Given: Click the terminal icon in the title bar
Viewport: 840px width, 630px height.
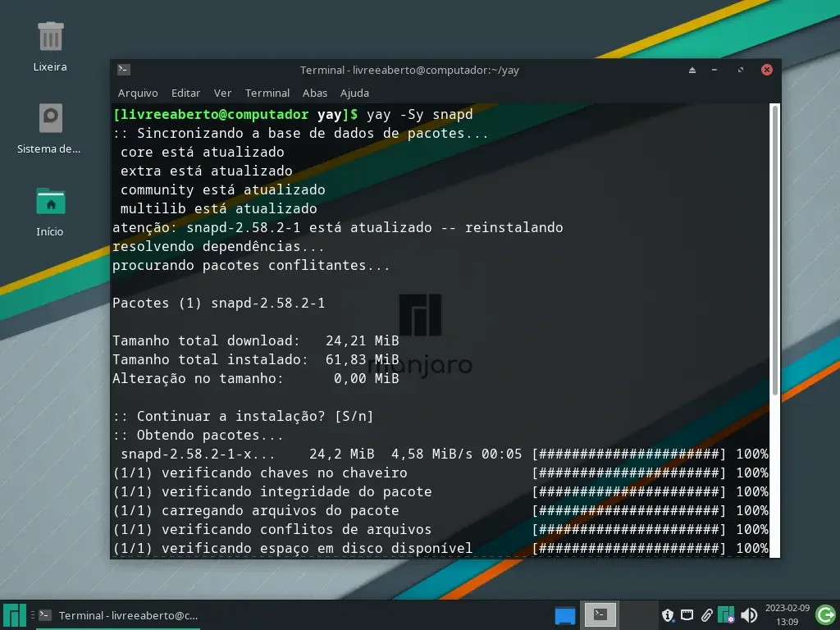Looking at the screenshot, I should click(124, 70).
